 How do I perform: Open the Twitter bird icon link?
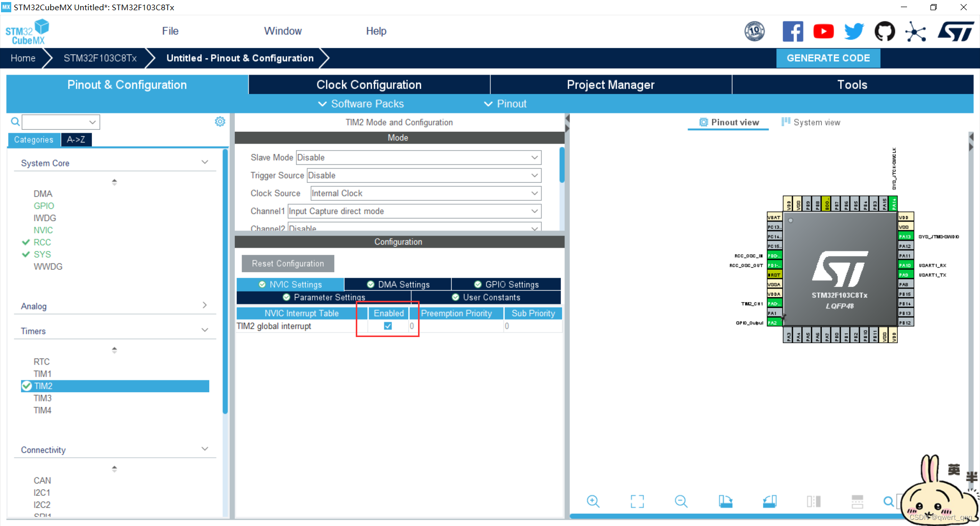pos(854,32)
